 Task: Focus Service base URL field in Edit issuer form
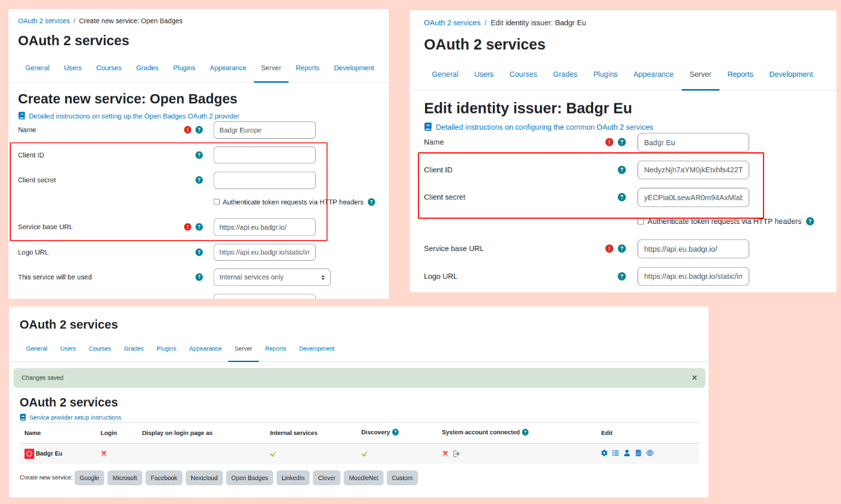click(693, 248)
